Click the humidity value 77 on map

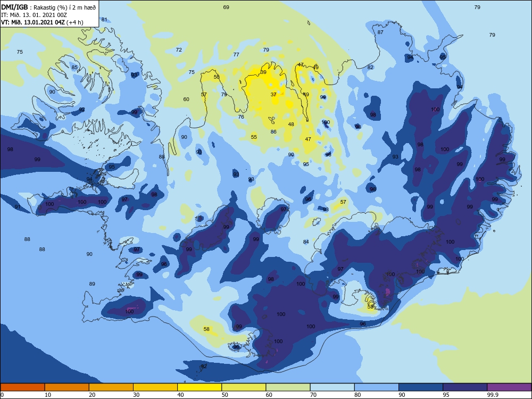(236, 54)
